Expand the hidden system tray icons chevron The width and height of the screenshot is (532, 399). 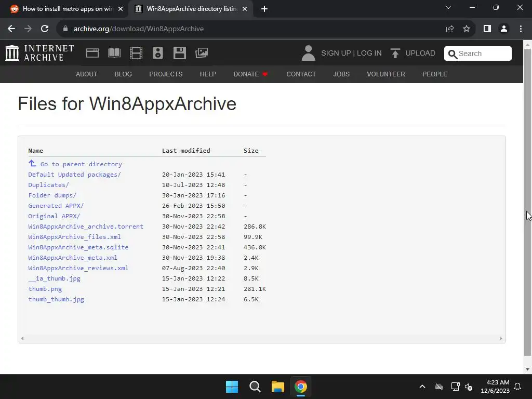pos(422,387)
